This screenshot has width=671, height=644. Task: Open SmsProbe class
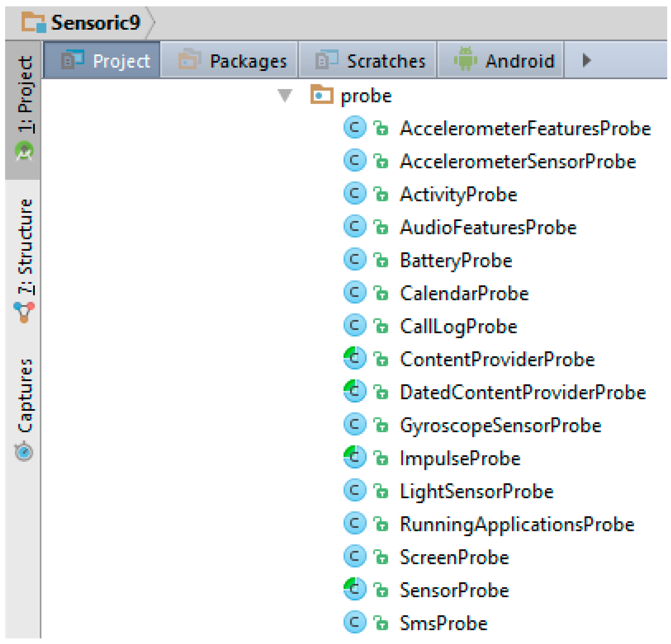[x=443, y=624]
